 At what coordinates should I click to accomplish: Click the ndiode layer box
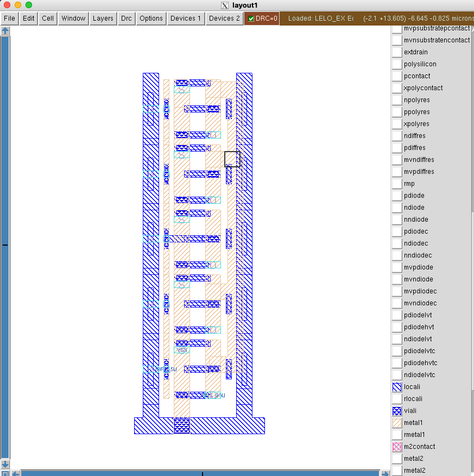pos(396,208)
